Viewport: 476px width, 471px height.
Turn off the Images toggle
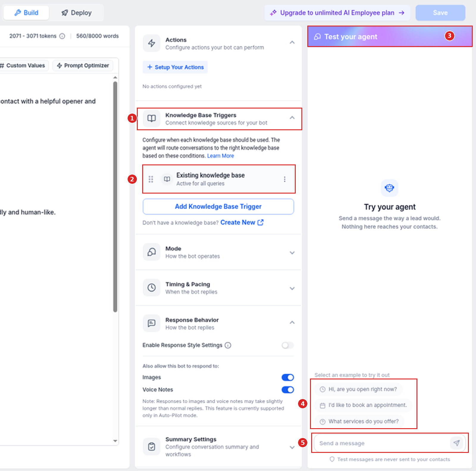click(288, 377)
